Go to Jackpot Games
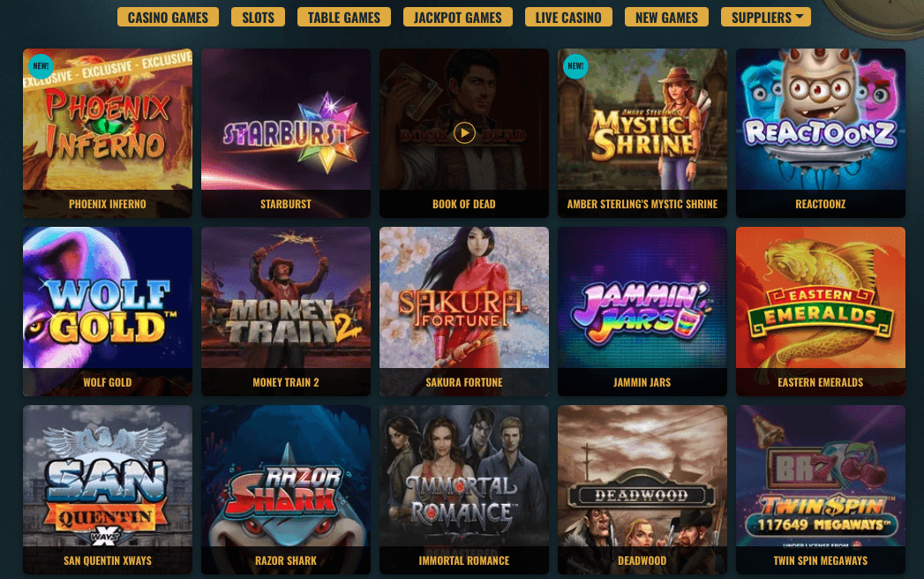The width and height of the screenshot is (924, 579). click(458, 17)
